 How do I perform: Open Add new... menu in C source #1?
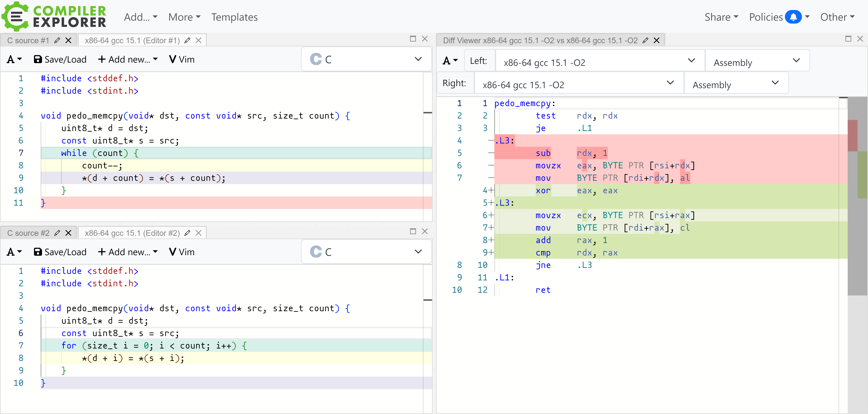[x=128, y=60]
